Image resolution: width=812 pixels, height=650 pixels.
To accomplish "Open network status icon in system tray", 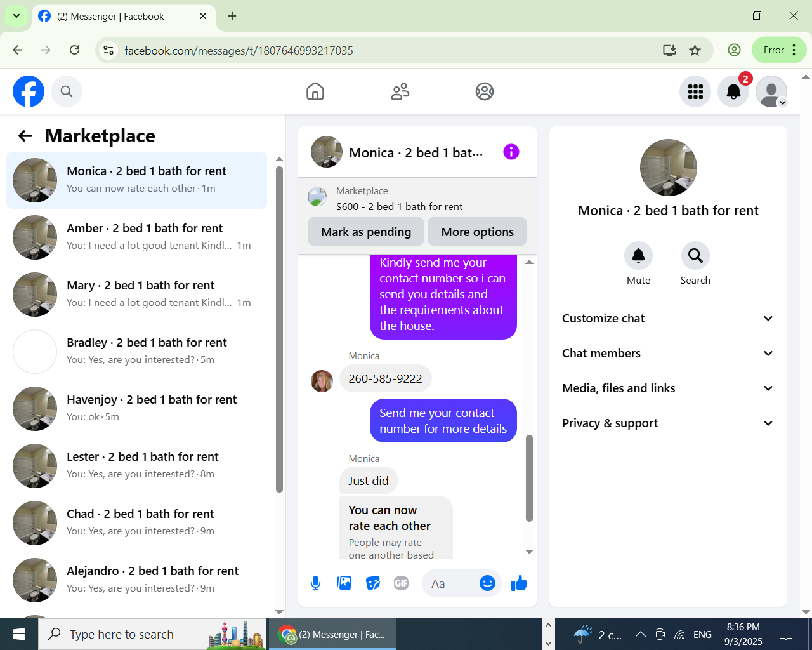I will 679,634.
